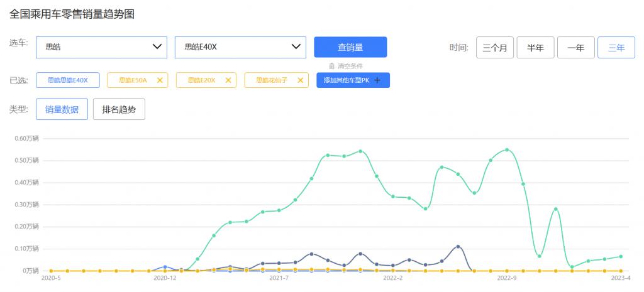Select the 半年 time range
This screenshot has height=292, width=644.
click(535, 48)
